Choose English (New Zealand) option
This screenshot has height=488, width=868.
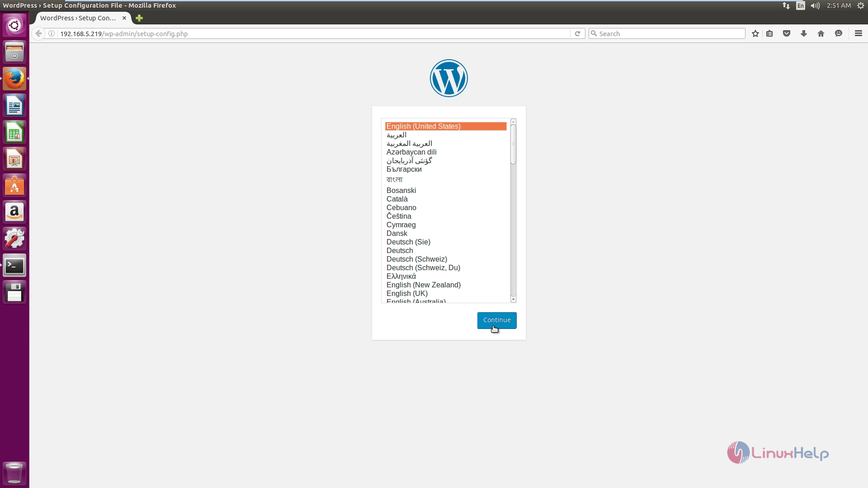click(x=446, y=285)
